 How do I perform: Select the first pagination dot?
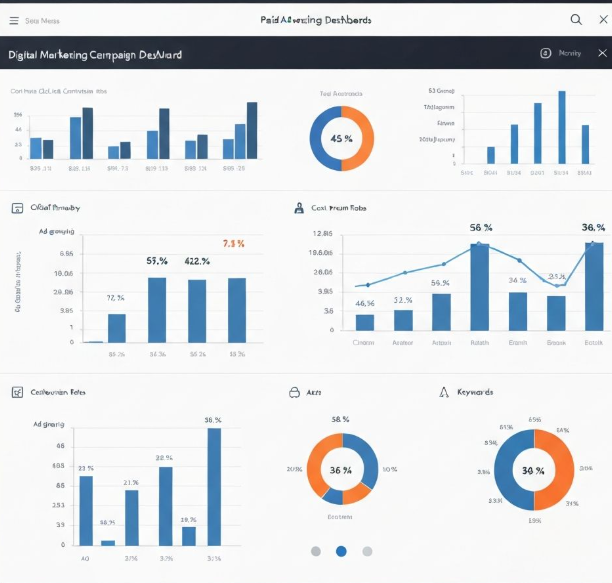pyautogui.click(x=316, y=551)
